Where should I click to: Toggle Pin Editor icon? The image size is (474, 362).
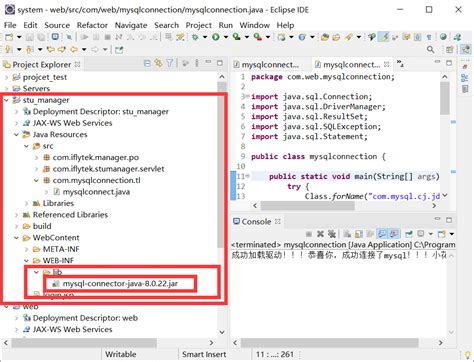coord(119,50)
